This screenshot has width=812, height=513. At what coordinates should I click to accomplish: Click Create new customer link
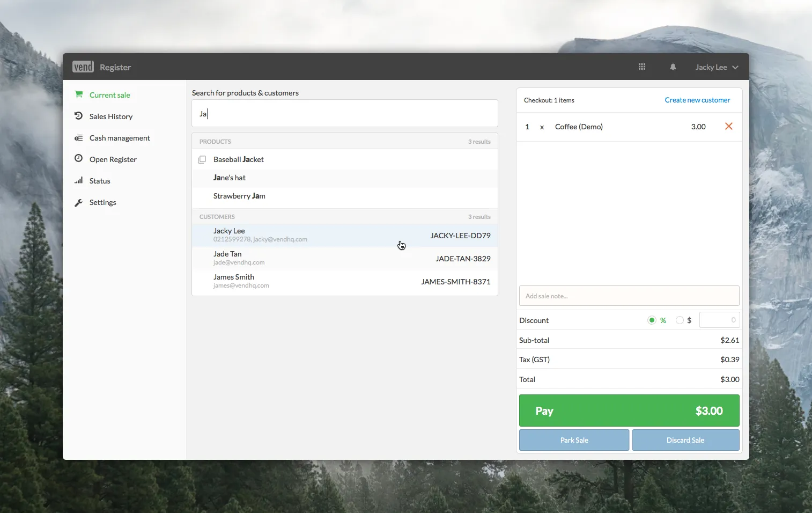coord(697,100)
